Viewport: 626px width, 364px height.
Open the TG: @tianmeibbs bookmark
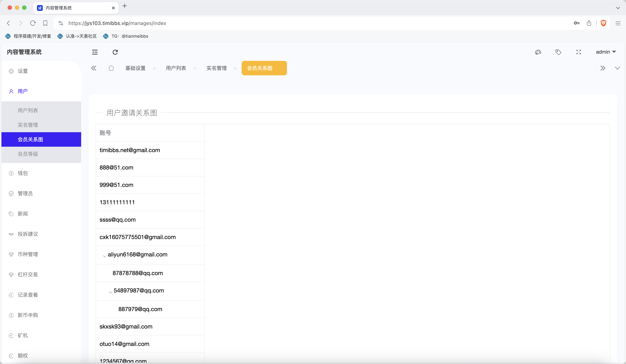(126, 36)
